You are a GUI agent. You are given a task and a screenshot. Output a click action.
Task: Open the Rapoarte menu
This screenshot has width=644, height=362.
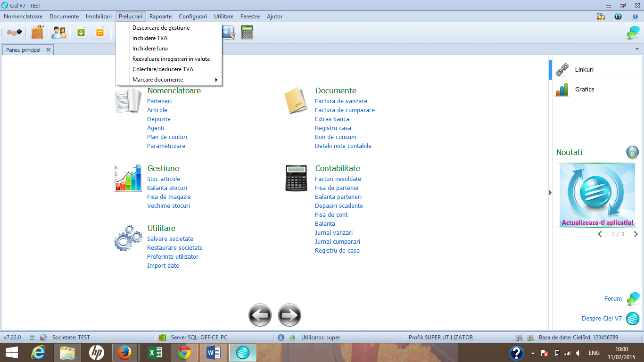(x=160, y=16)
